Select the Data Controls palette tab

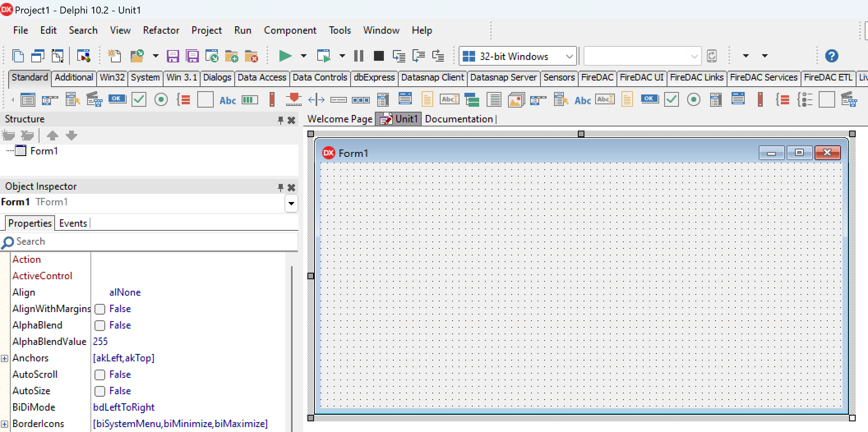click(320, 78)
